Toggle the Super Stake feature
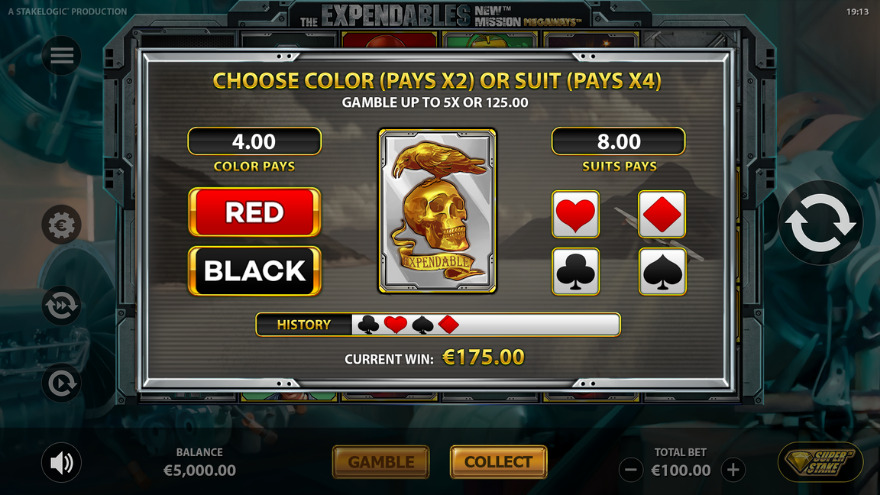 (821, 462)
